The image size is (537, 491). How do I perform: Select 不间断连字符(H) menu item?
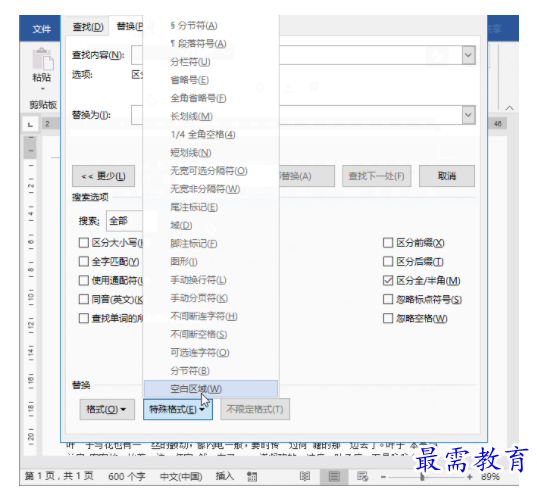coord(211,316)
